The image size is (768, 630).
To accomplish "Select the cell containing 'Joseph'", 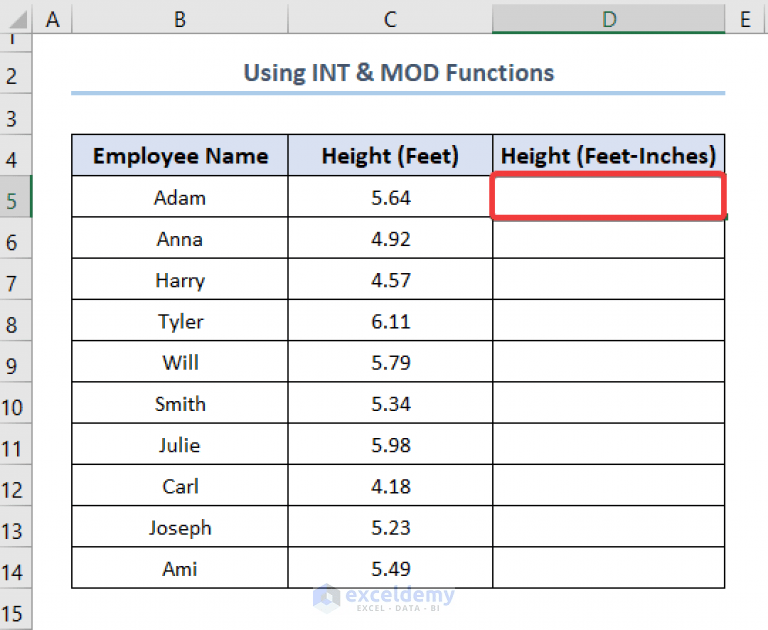I will click(180, 527).
